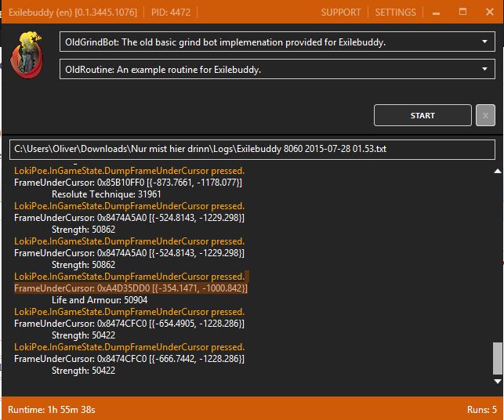Click the FrameUnderCursor -654.4905 log line

[x=129, y=324]
